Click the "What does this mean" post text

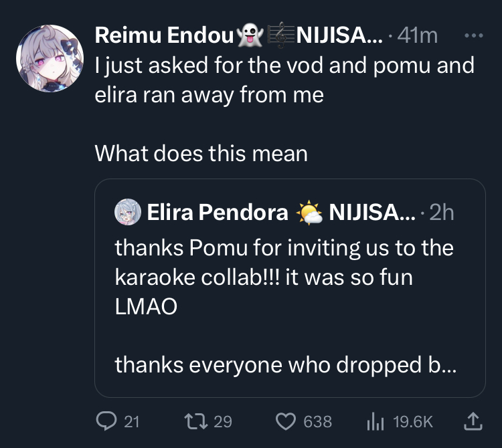pyautogui.click(x=201, y=153)
